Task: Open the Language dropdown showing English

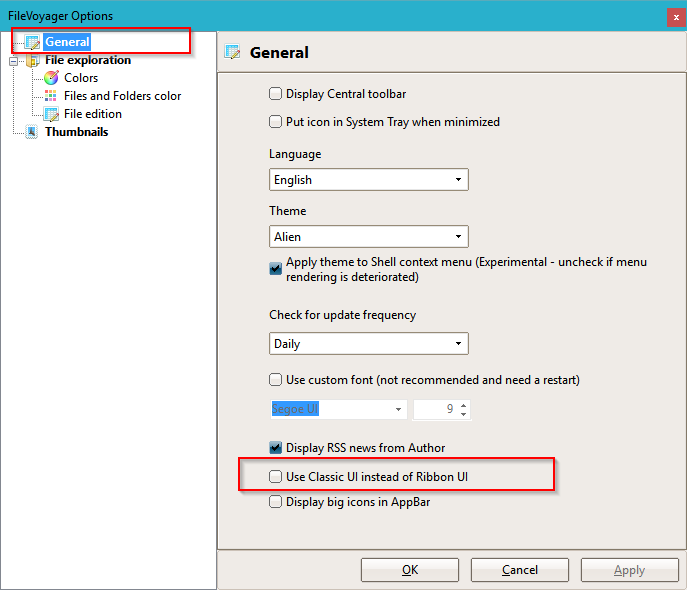Action: coord(369,180)
